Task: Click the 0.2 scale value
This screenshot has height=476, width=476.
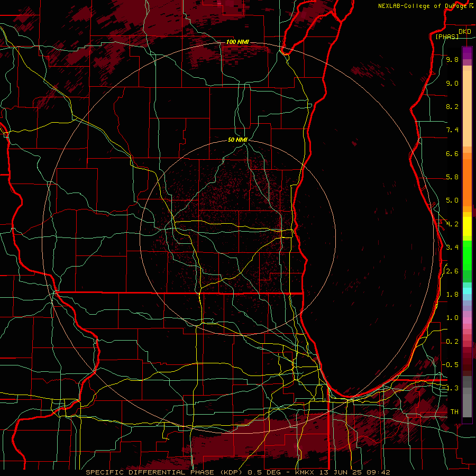Action: pyautogui.click(x=452, y=342)
